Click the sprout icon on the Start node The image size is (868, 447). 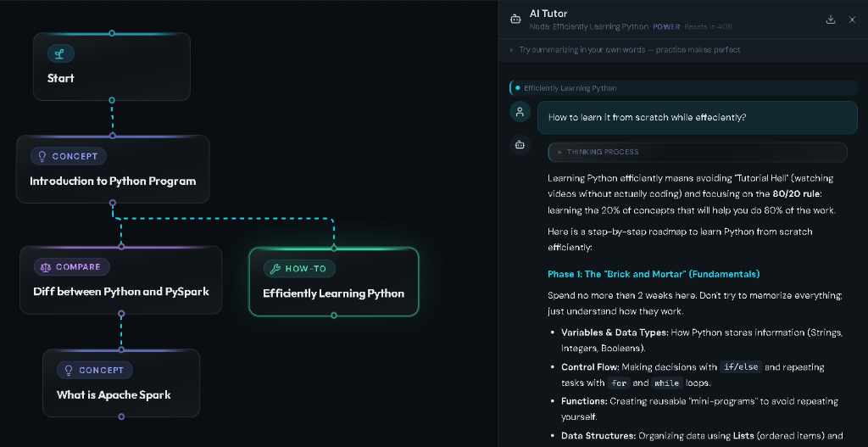coord(60,53)
